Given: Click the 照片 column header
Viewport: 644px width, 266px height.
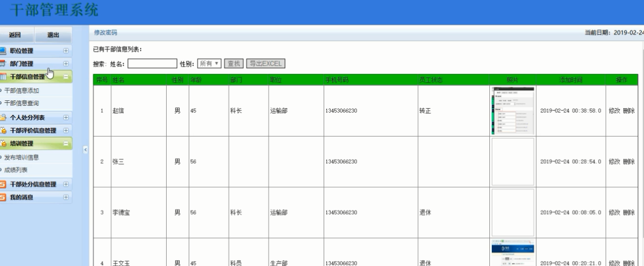Looking at the screenshot, I should point(513,80).
